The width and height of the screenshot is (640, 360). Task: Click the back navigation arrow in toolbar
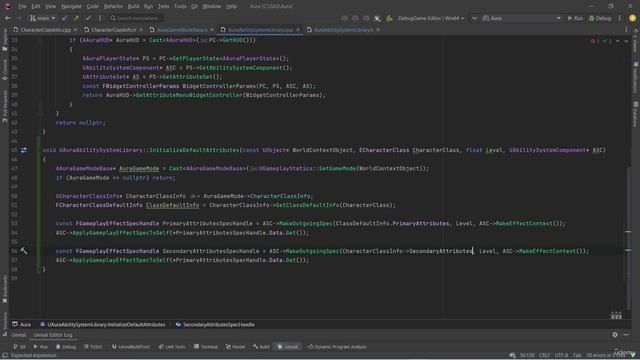[7, 18]
